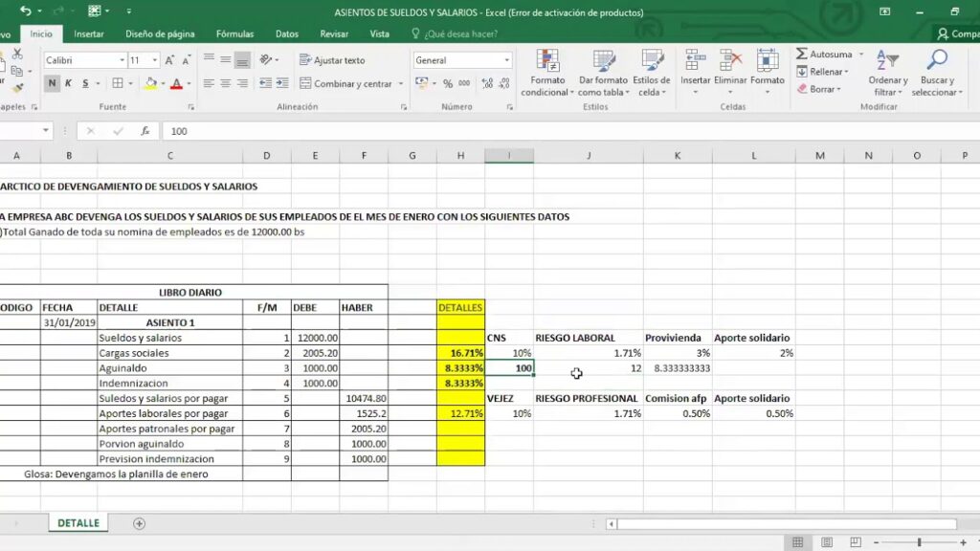
Task: Toggle Underline (S) formatting
Action: click(85, 83)
